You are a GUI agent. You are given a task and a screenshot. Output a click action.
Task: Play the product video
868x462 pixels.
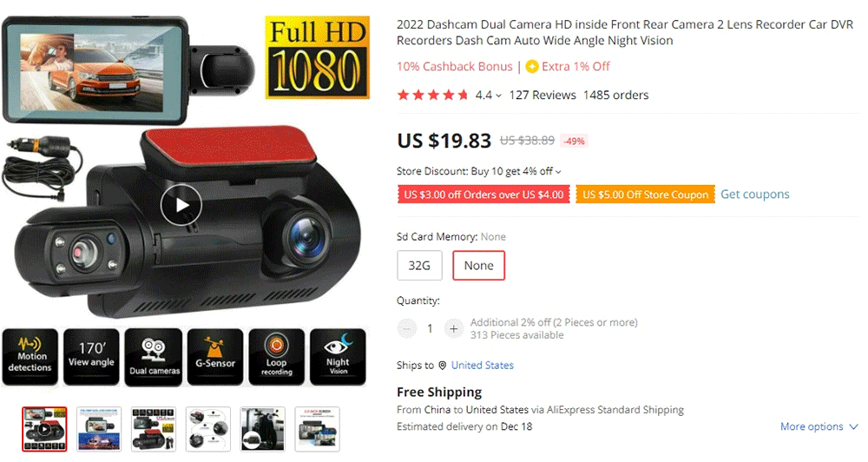[x=181, y=205]
